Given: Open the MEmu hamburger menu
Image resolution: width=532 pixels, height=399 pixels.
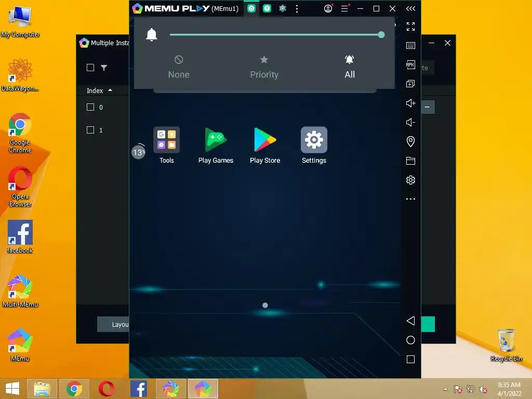Looking at the screenshot, I should tap(345, 8).
